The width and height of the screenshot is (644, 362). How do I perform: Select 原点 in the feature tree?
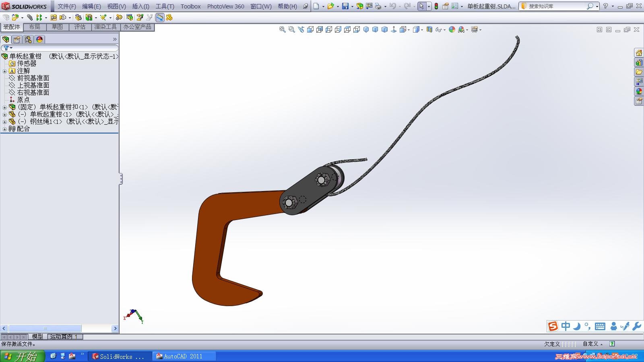click(23, 100)
